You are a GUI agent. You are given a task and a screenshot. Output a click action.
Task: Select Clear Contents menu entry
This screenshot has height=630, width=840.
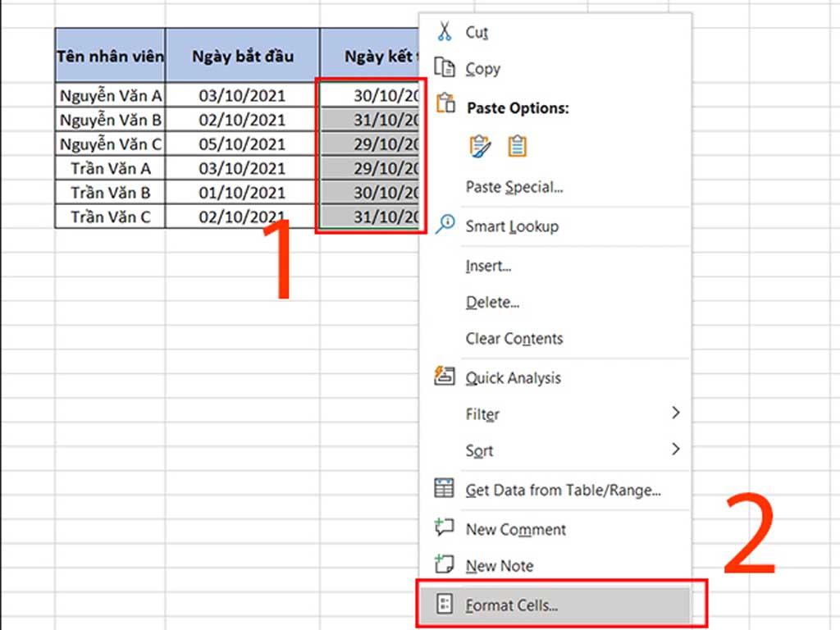(x=514, y=338)
